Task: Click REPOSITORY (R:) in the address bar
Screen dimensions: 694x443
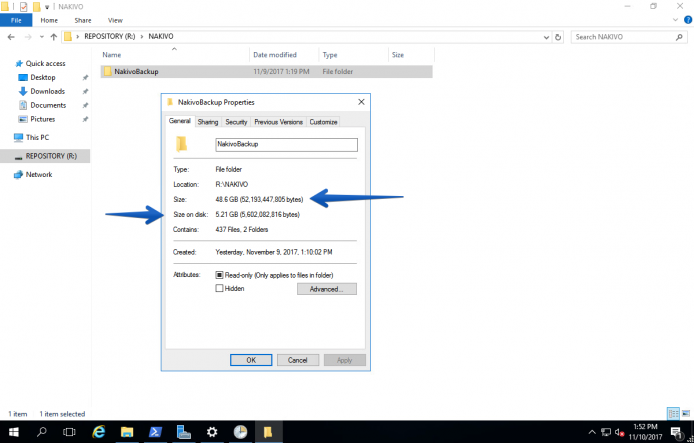Action: [110, 37]
